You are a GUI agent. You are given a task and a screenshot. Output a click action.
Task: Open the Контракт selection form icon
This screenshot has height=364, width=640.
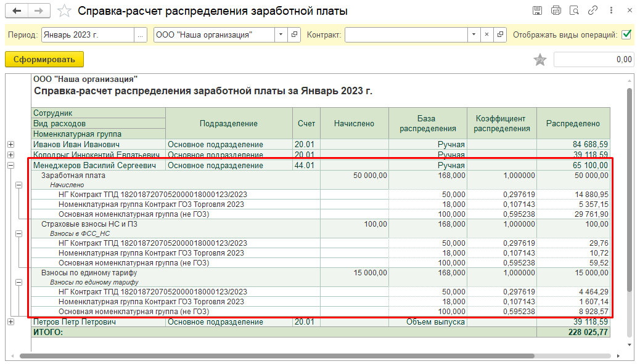coord(500,35)
